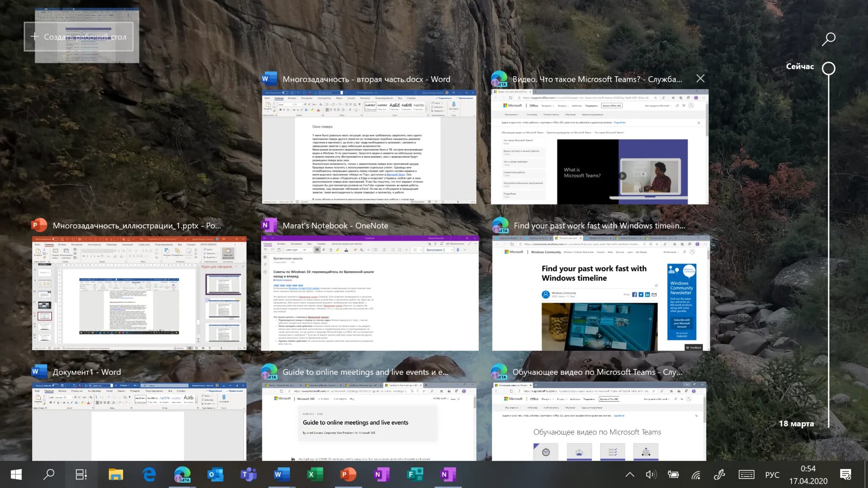Launch File Explorer from the taskbar

[x=115, y=475]
